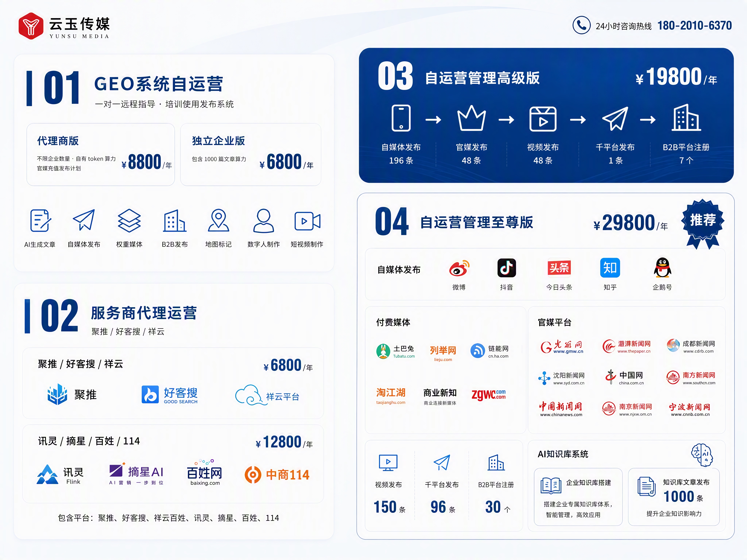
Task: Click the AI brain icon in AI知识库系统
Action: coord(702,455)
